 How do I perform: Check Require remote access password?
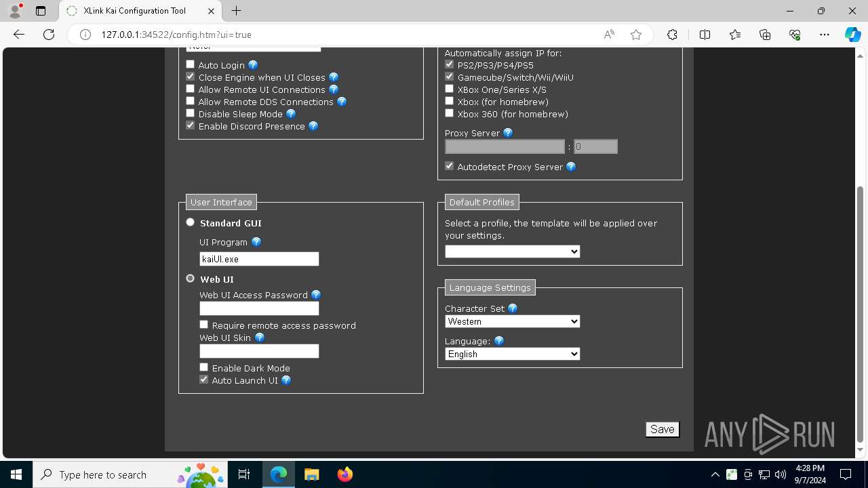(x=204, y=325)
